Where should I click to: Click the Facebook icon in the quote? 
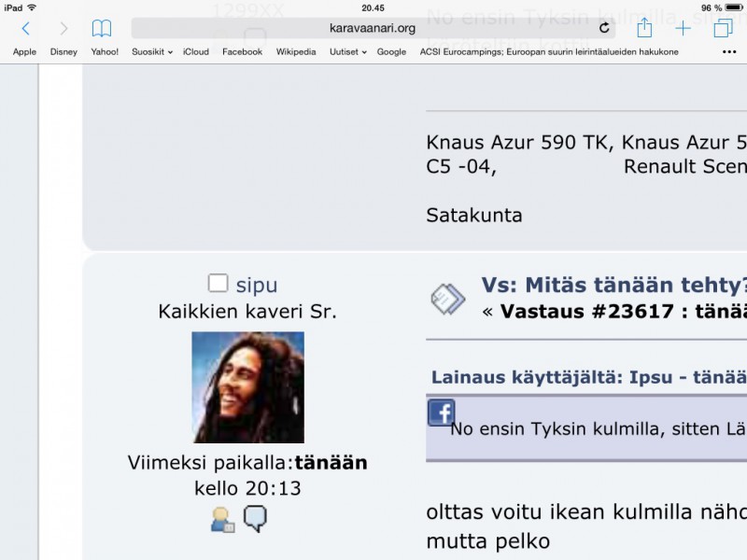[441, 413]
